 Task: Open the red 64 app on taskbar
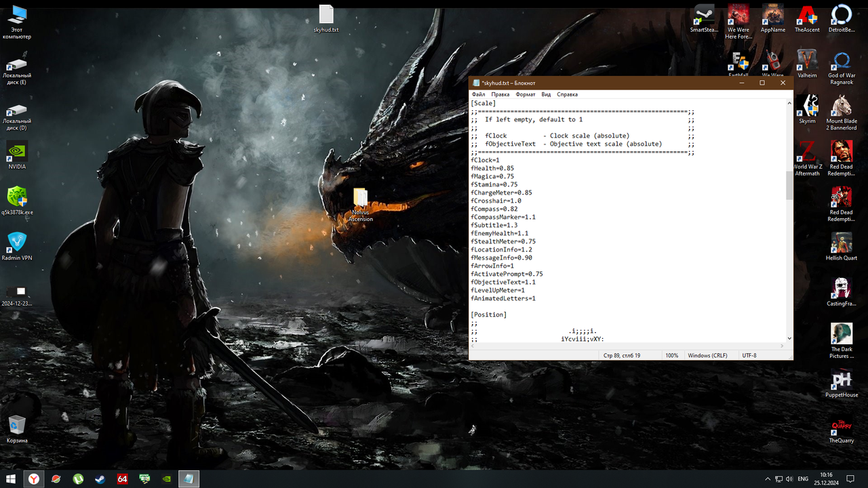122,479
